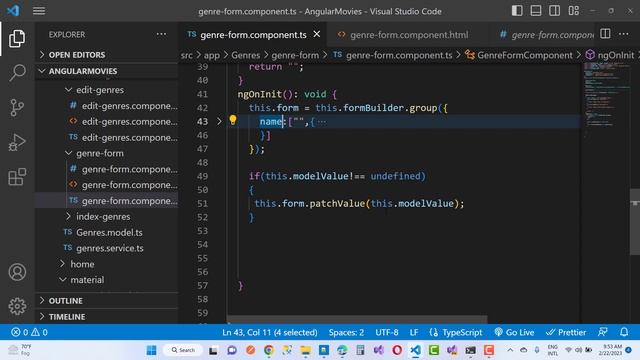640x360 pixels.
Task: Open the Explorer view in activity bar
Action: [x=17, y=38]
